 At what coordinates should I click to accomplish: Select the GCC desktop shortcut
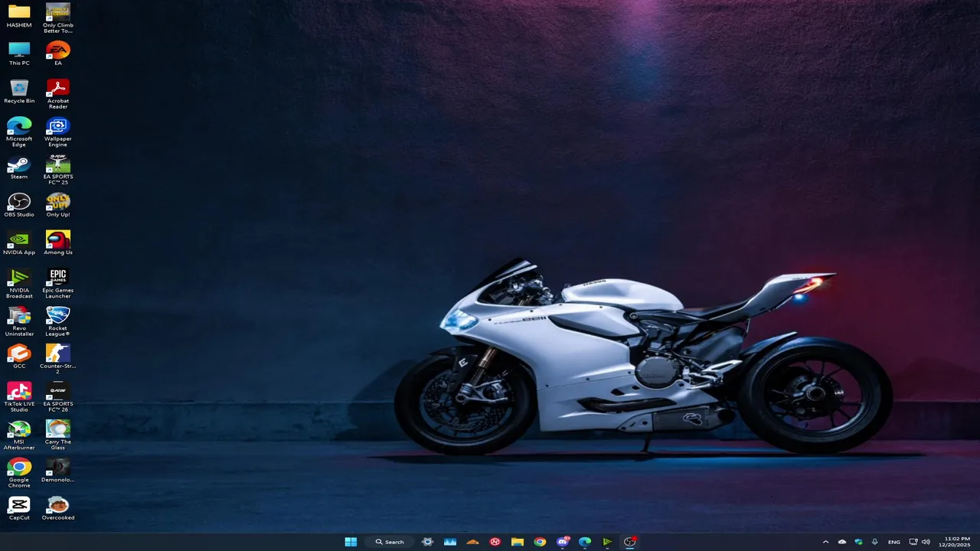(x=19, y=357)
